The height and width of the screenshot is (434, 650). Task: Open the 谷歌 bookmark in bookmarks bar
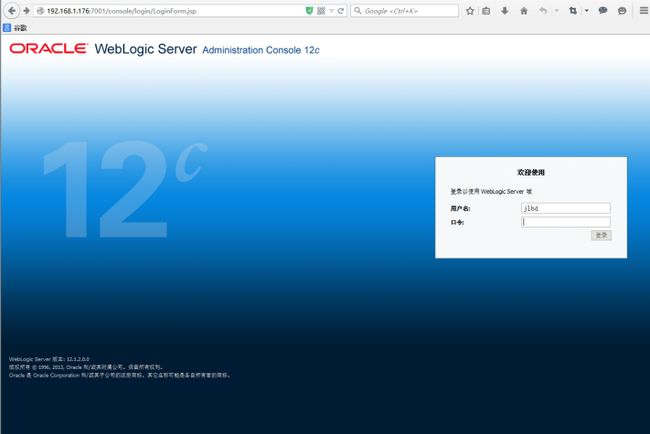(x=15, y=28)
